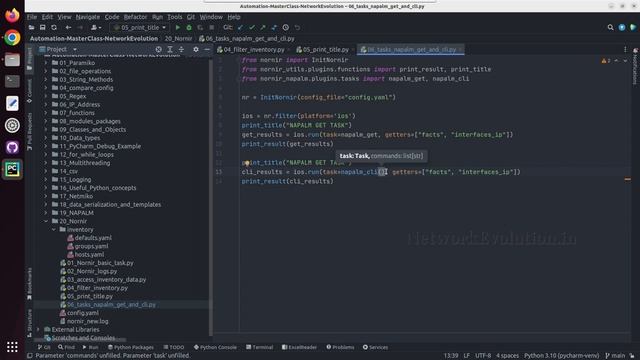Run the current configuration with green play button
Image resolution: width=640 pixels, height=360 pixels.
pyautogui.click(x=178, y=27)
